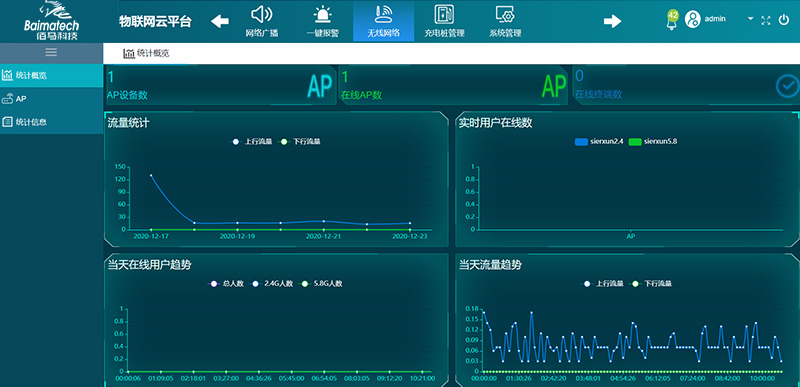Collapse sidebar with the hamburger menu

[x=52, y=52]
